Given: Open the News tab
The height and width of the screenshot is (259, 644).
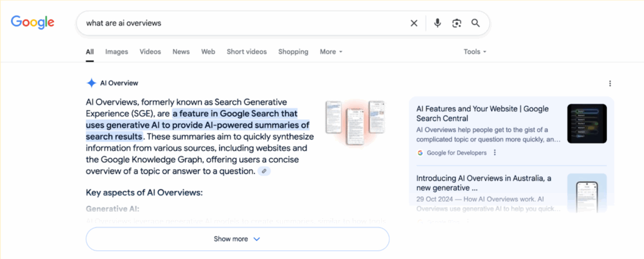Looking at the screenshot, I should (181, 52).
